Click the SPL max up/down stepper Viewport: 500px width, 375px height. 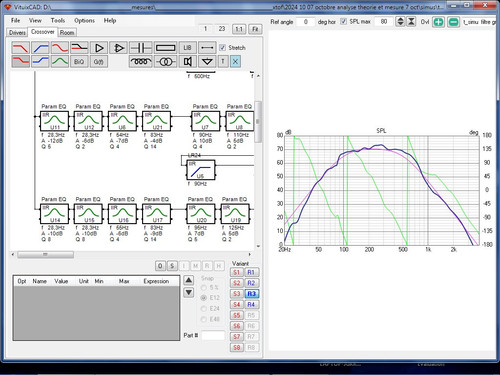pyautogui.click(x=400, y=22)
